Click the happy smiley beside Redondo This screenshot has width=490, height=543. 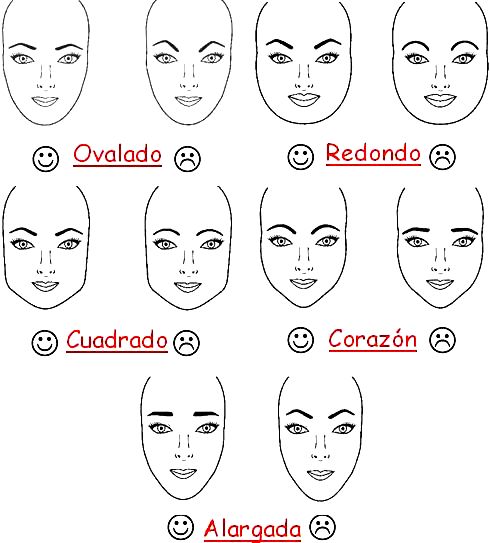point(301,157)
